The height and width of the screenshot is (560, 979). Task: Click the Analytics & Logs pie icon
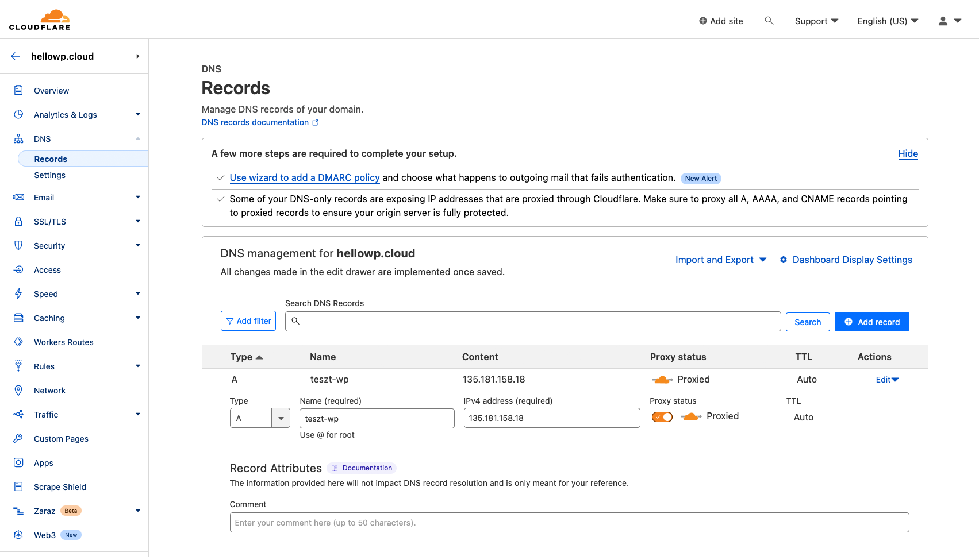coord(18,114)
